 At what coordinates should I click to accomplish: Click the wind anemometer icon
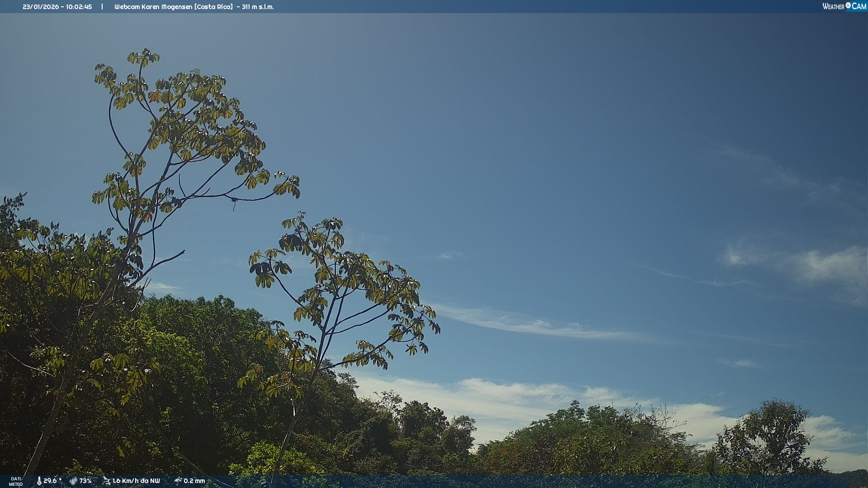point(106,481)
